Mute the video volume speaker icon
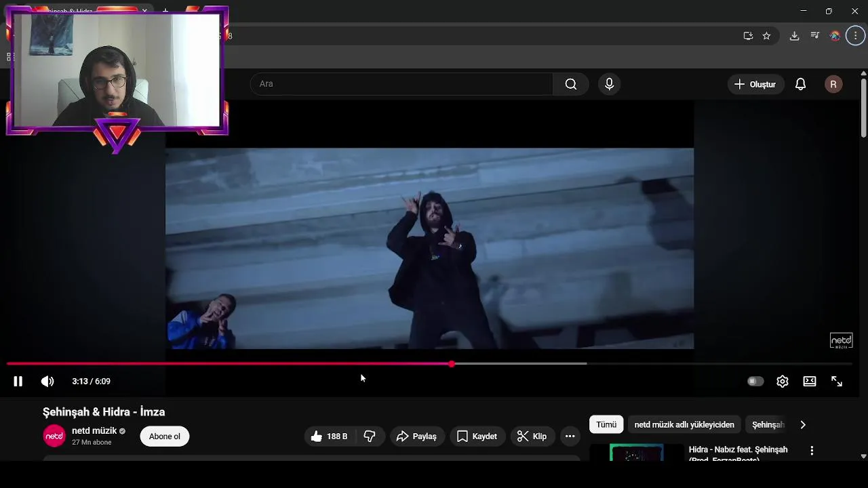Viewport: 868px width, 488px height. (x=47, y=382)
